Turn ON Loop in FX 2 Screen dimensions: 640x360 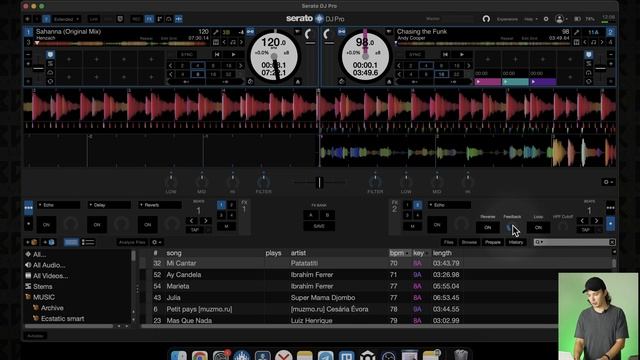538,227
